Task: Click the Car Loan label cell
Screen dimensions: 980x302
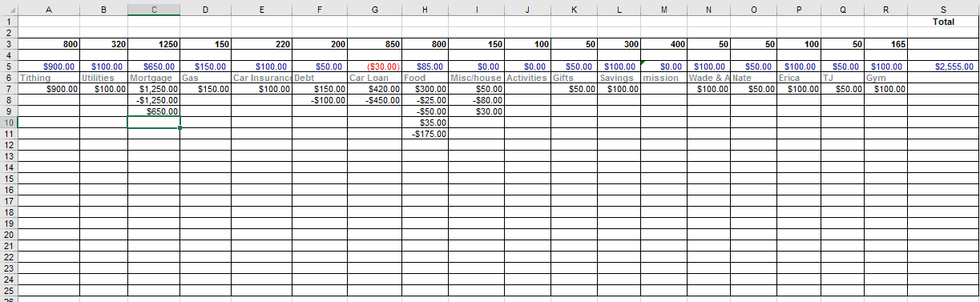Action: pyautogui.click(x=375, y=78)
